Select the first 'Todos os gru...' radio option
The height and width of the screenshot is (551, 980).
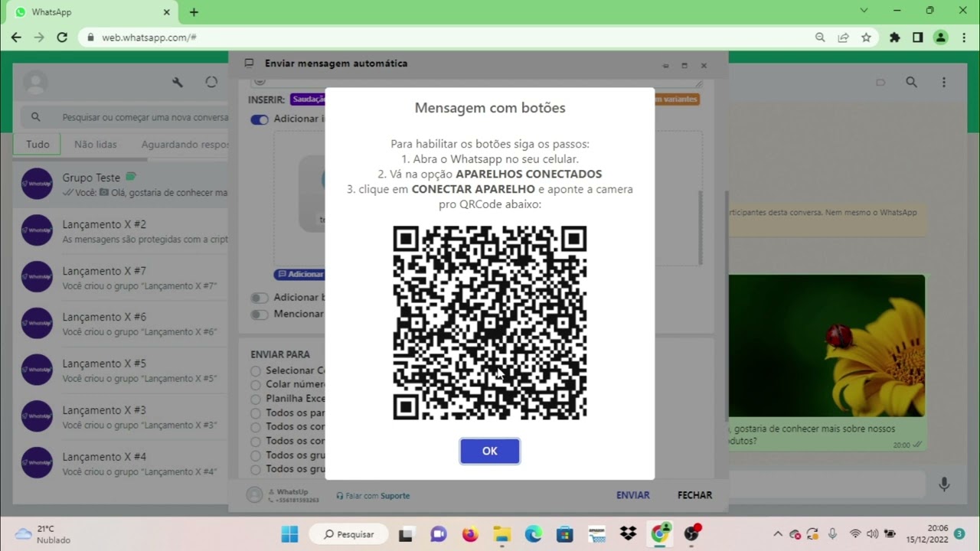coord(256,455)
